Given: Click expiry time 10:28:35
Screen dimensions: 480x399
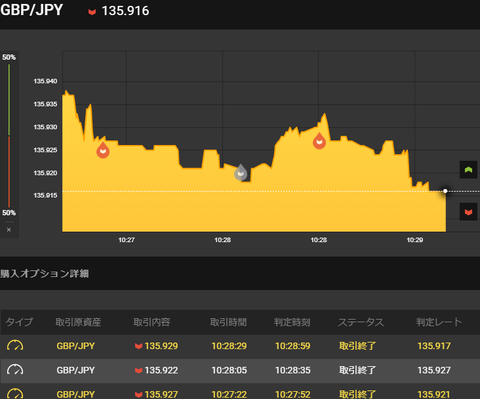Looking at the screenshot, I should pyautogui.click(x=293, y=370).
